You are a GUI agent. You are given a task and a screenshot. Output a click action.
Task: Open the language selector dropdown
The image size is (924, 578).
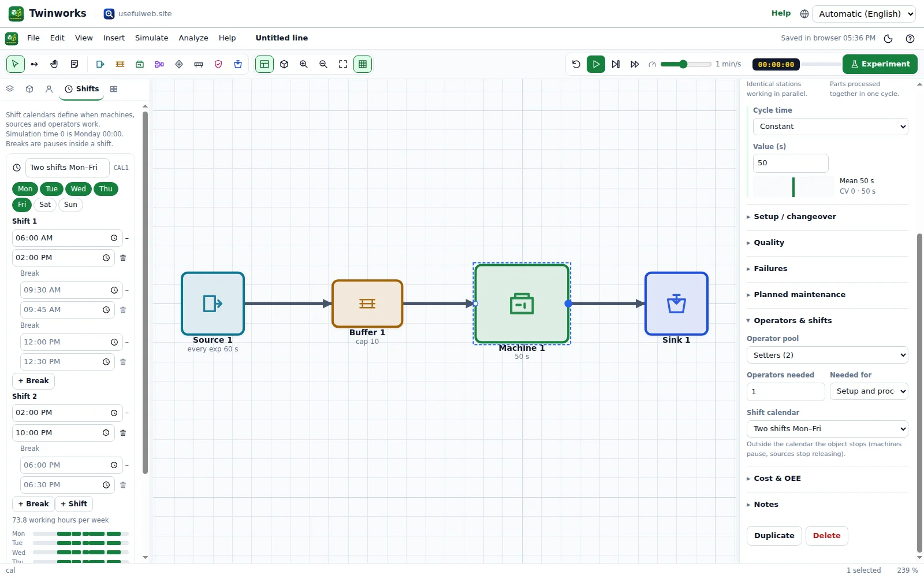[x=864, y=14]
